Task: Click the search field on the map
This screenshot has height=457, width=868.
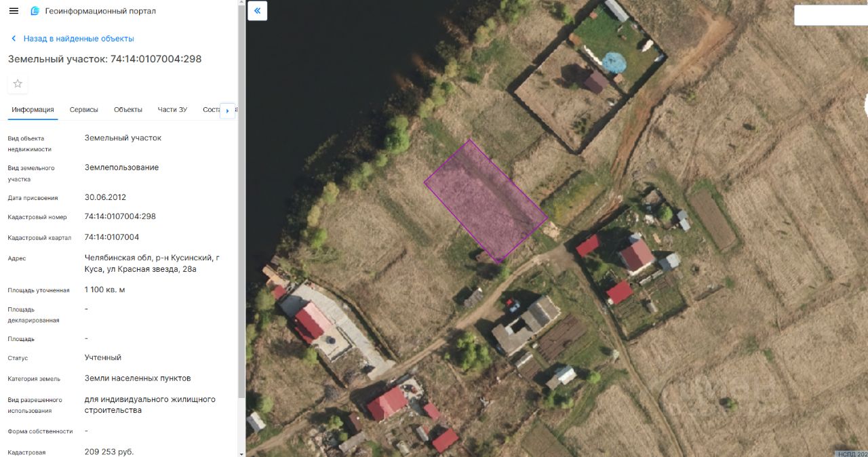Action: pos(831,15)
